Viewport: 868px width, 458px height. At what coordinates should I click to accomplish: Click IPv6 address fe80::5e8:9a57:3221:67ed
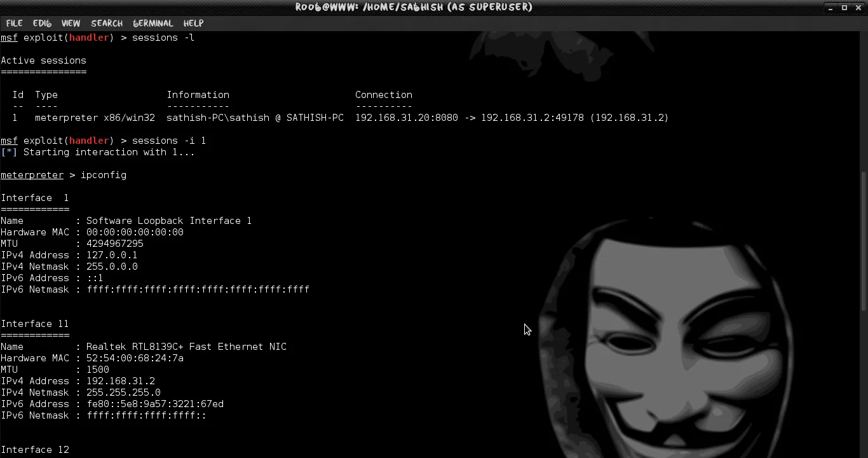coord(155,404)
